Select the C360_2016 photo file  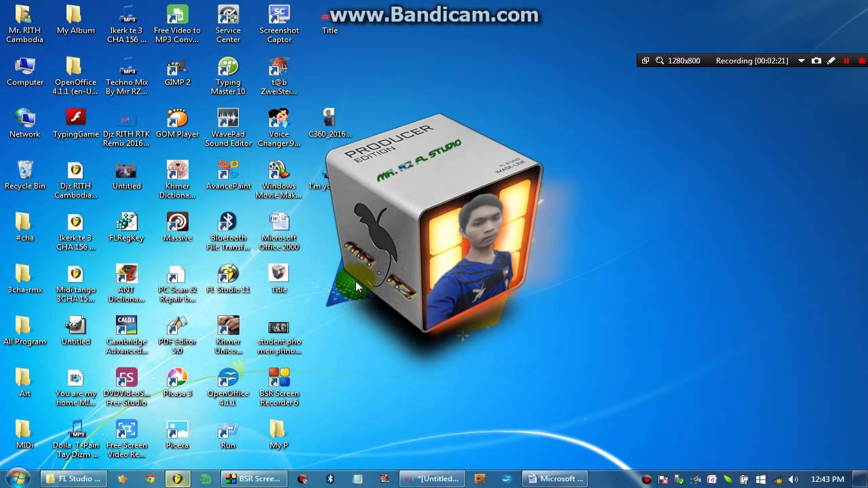[x=329, y=123]
